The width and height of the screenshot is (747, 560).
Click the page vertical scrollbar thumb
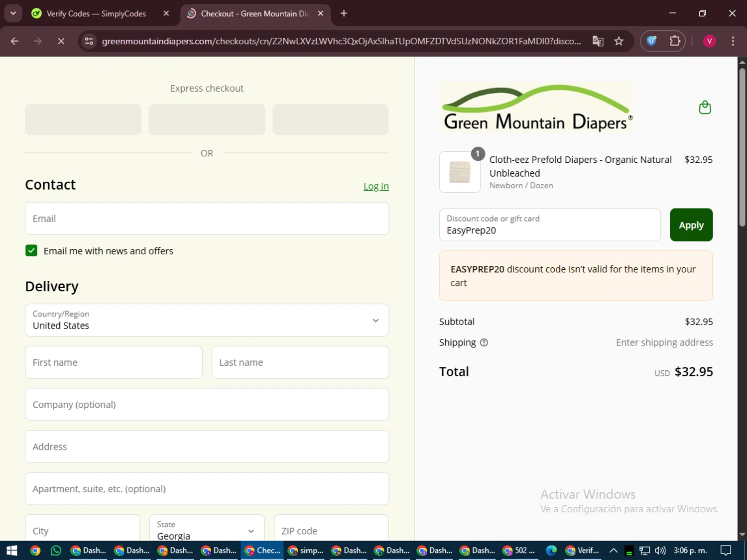pos(742,147)
